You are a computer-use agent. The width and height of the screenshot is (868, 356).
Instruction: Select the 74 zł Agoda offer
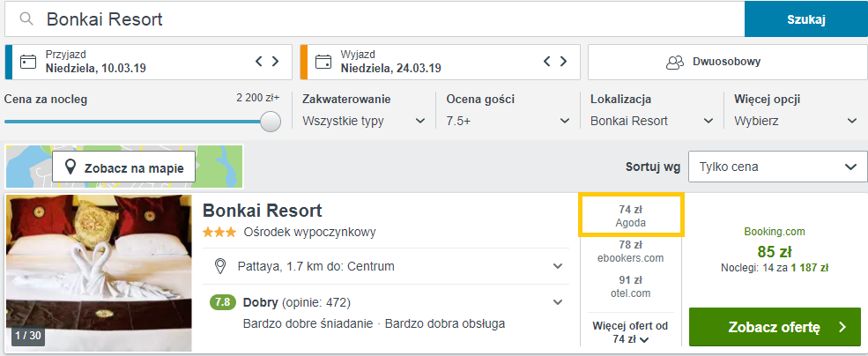[631, 215]
